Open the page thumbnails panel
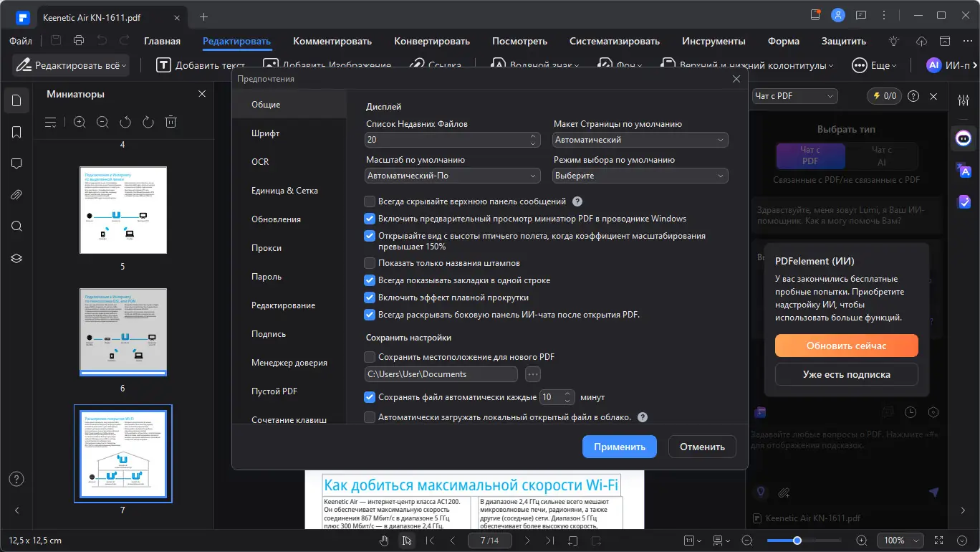 tap(16, 100)
